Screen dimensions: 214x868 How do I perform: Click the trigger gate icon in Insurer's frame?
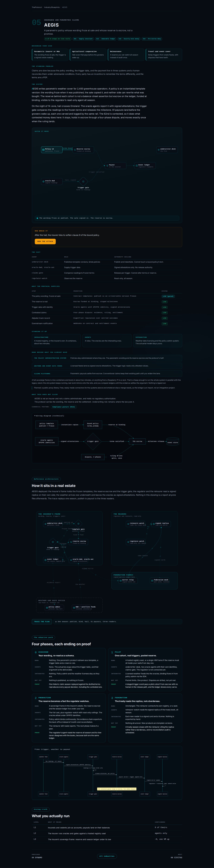53,542
